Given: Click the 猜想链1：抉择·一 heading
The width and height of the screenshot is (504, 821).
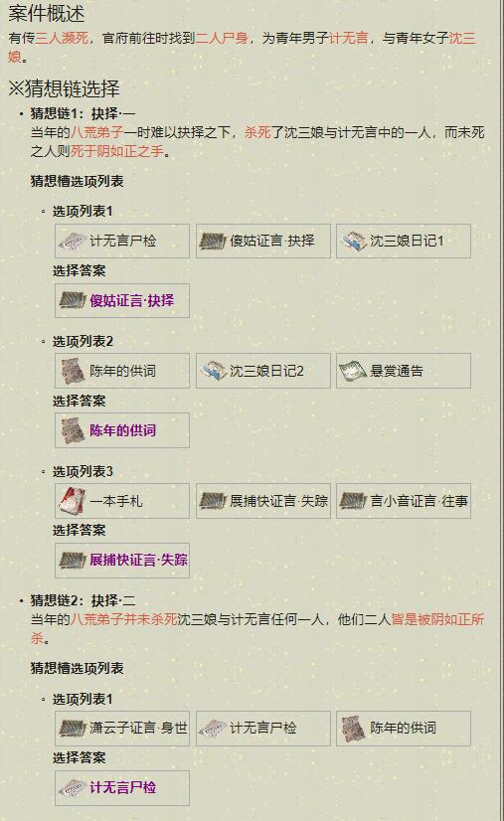Looking at the screenshot, I should (83, 113).
